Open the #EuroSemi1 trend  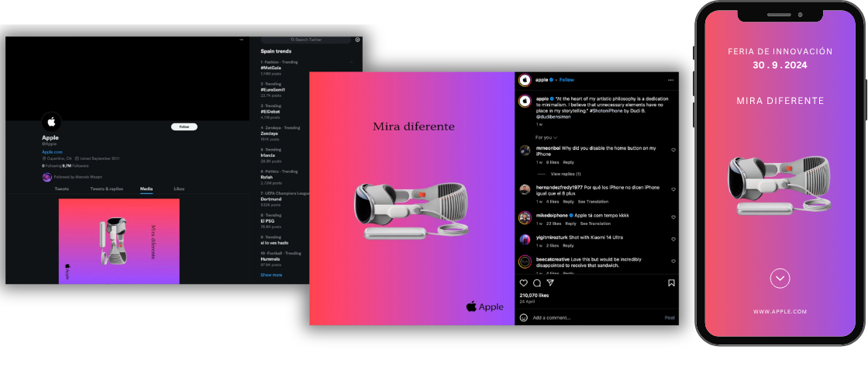273,89
